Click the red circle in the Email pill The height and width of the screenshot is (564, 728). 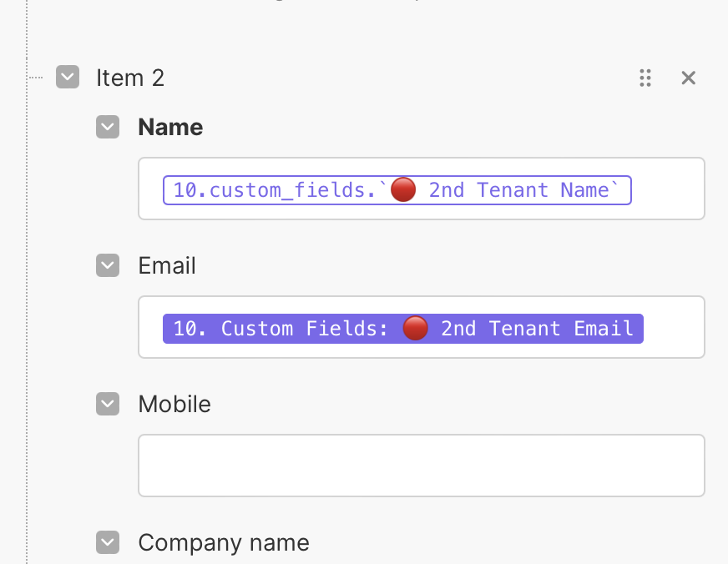(x=415, y=329)
